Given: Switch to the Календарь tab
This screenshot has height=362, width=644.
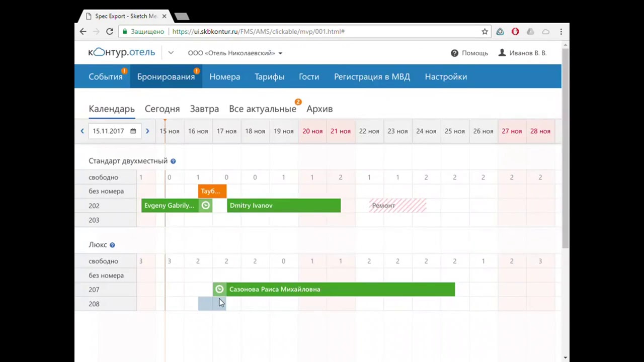Looking at the screenshot, I should tap(112, 109).
